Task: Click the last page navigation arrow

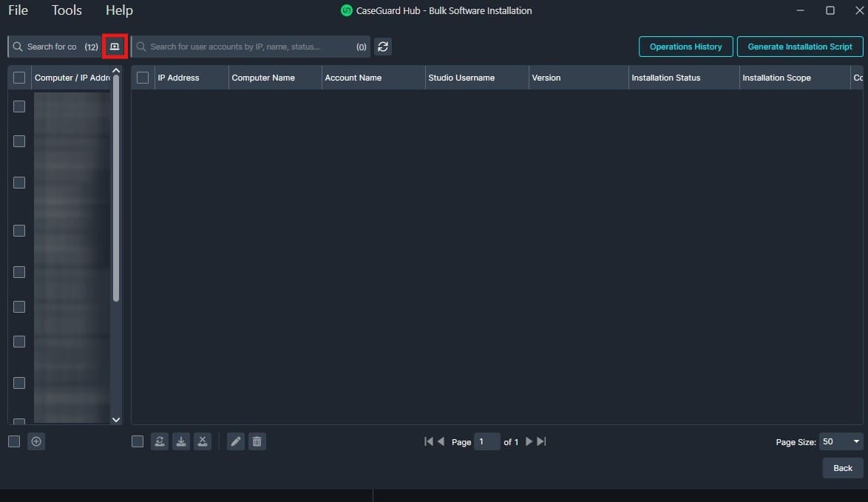Action: (540, 441)
